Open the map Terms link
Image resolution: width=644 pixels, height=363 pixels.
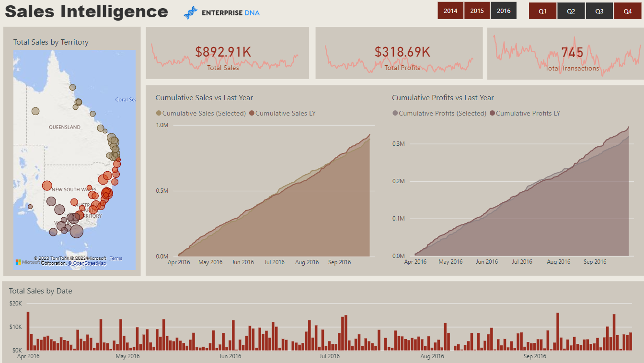point(116,258)
